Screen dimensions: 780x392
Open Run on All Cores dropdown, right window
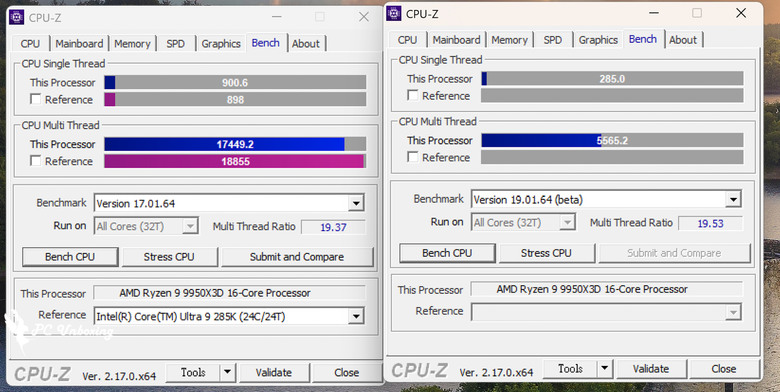(x=567, y=222)
